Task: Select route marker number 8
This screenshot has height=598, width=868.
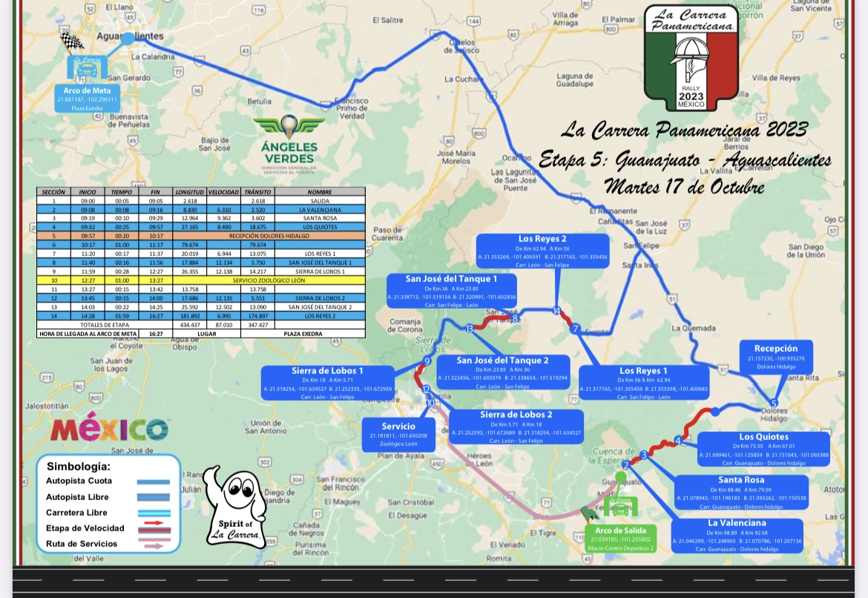Action: (515, 318)
